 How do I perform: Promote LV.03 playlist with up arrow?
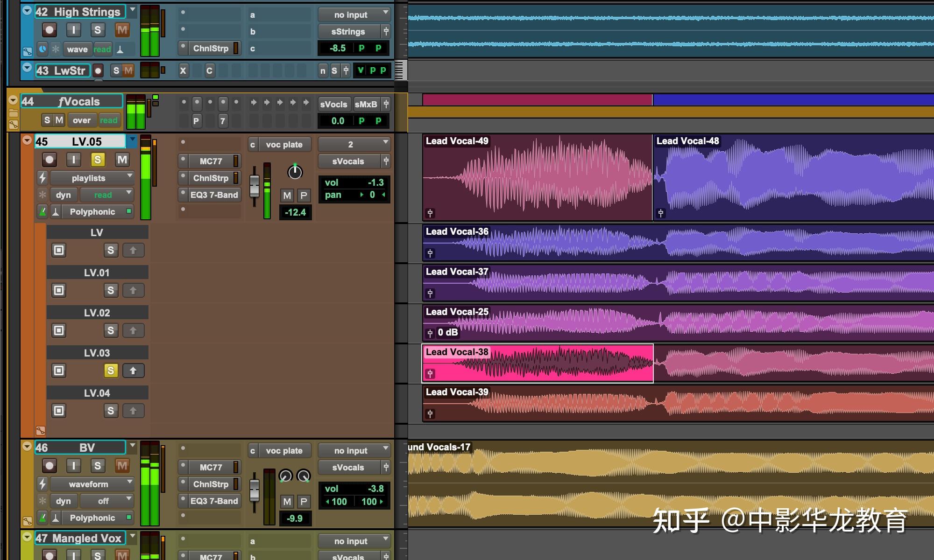click(133, 371)
